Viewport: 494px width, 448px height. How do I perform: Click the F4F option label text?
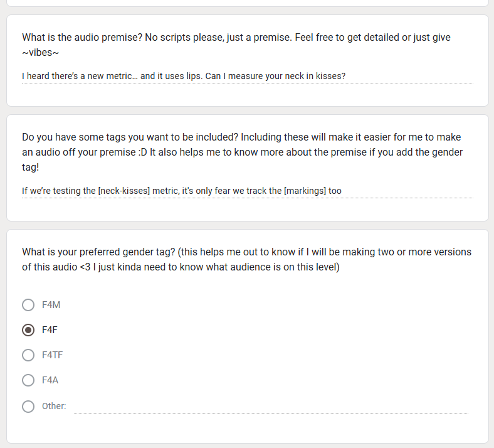pos(50,330)
